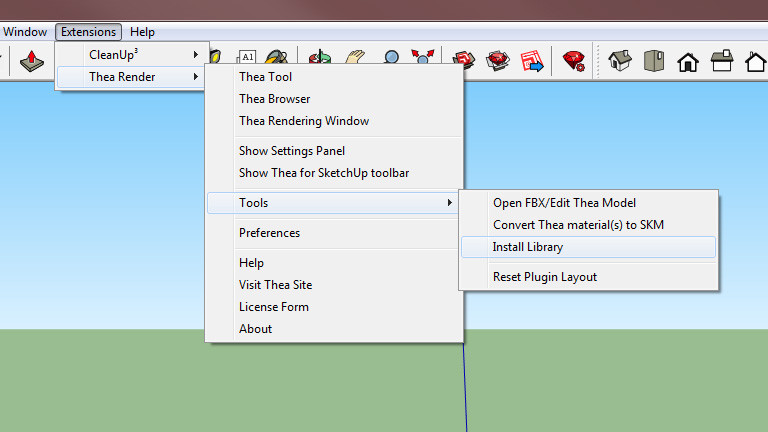Switch to Right view icon
768x432 pixels.
tap(722, 61)
